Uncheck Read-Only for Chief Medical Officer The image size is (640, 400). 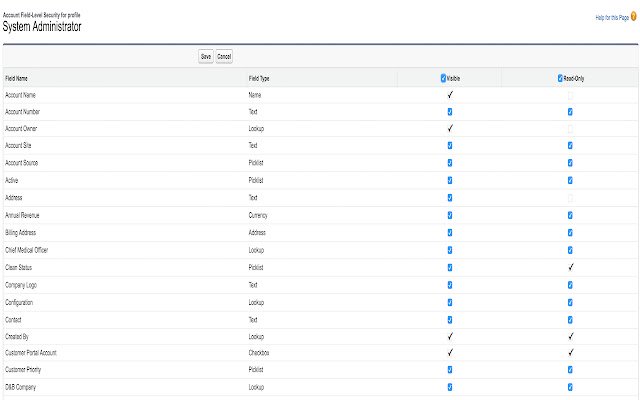pos(570,250)
